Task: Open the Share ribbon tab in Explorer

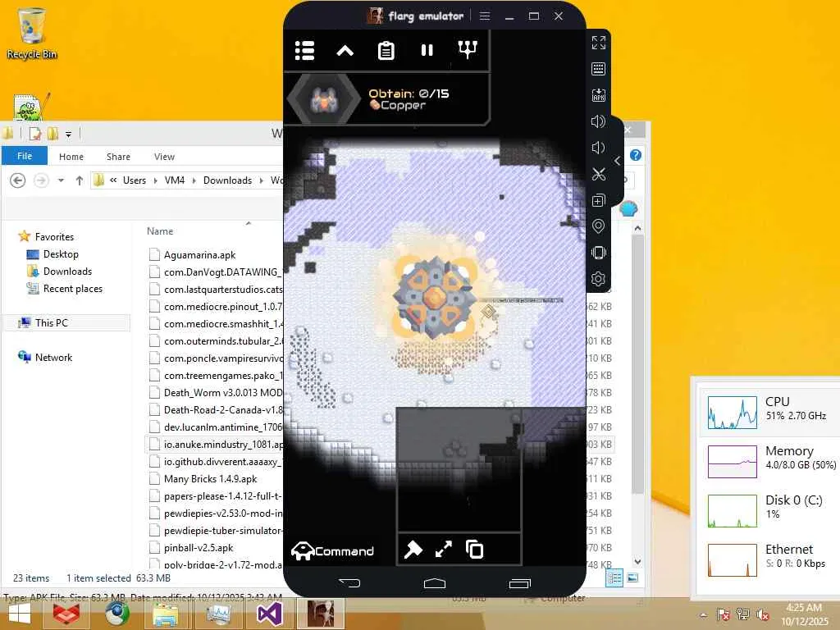Action: click(118, 157)
